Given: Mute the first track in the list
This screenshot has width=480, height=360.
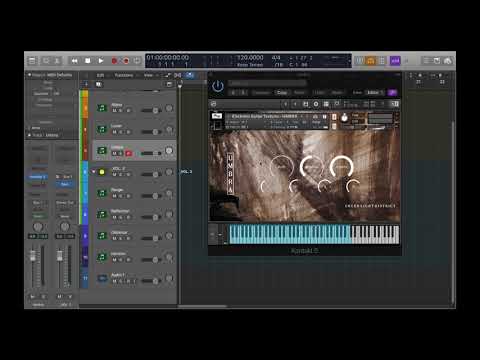Looking at the screenshot, I should click(x=115, y=111).
